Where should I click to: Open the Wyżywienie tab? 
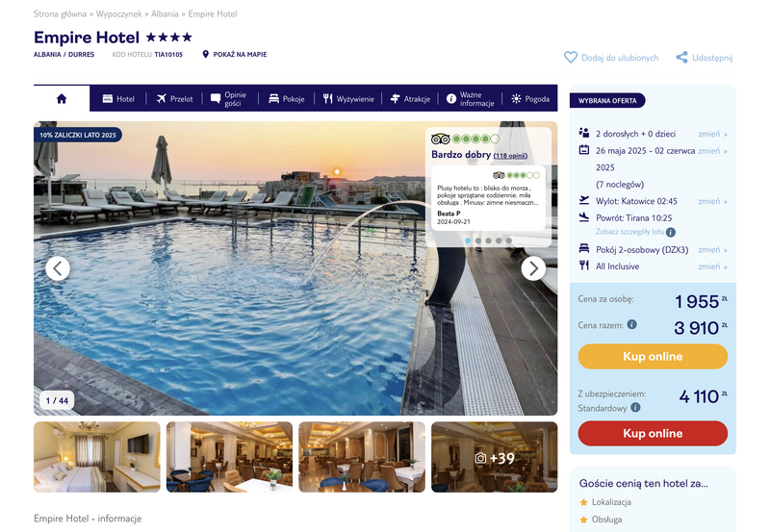coord(348,99)
